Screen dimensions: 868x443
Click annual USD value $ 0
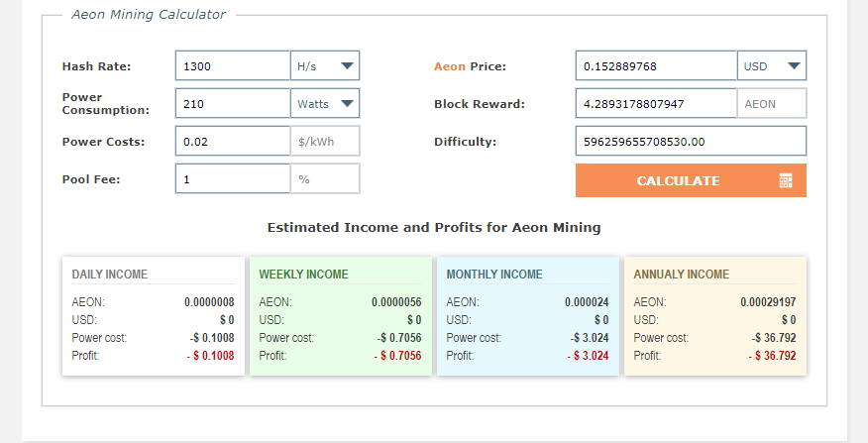(789, 320)
